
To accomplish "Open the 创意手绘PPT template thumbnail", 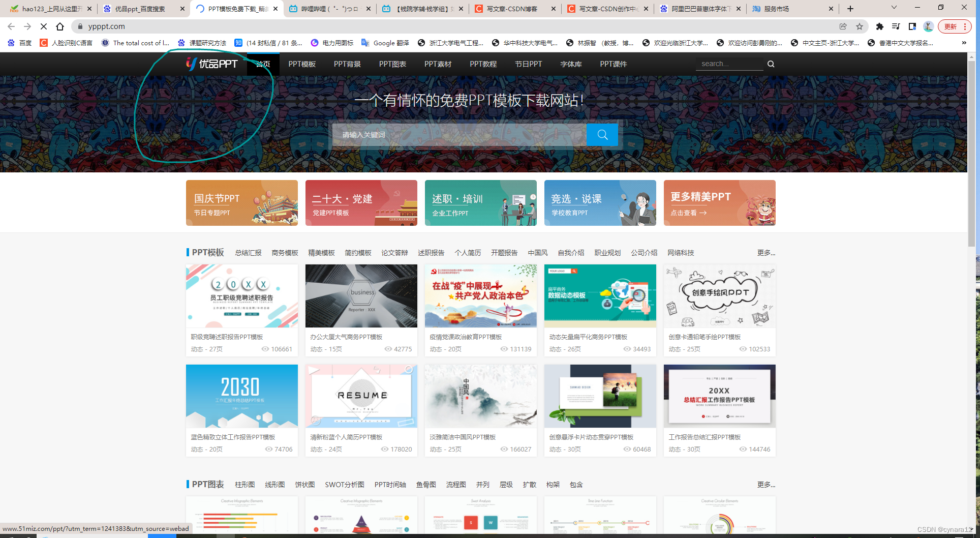I will pyautogui.click(x=720, y=296).
